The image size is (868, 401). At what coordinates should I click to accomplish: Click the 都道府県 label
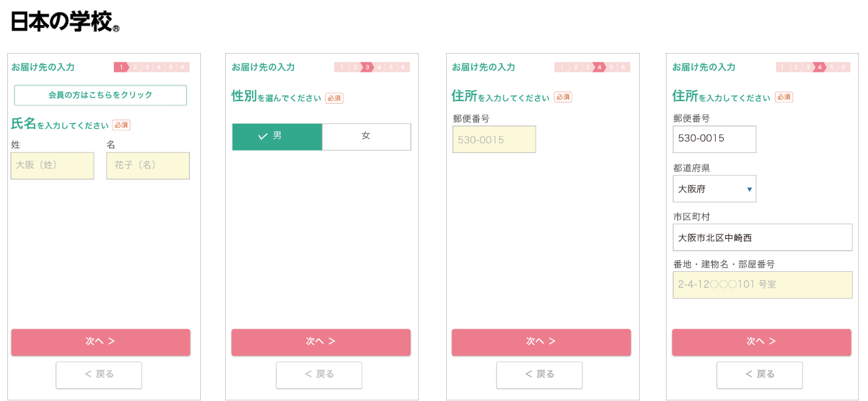pyautogui.click(x=691, y=168)
